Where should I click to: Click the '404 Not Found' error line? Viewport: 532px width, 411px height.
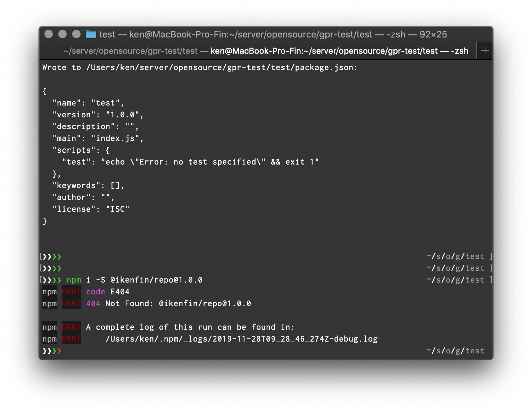[x=168, y=304]
